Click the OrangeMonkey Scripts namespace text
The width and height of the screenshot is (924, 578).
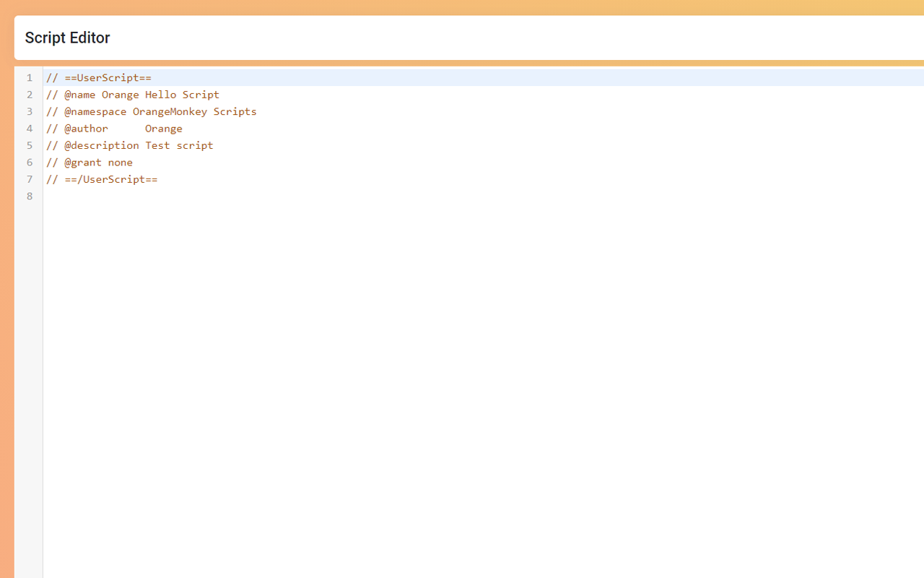pyautogui.click(x=196, y=111)
